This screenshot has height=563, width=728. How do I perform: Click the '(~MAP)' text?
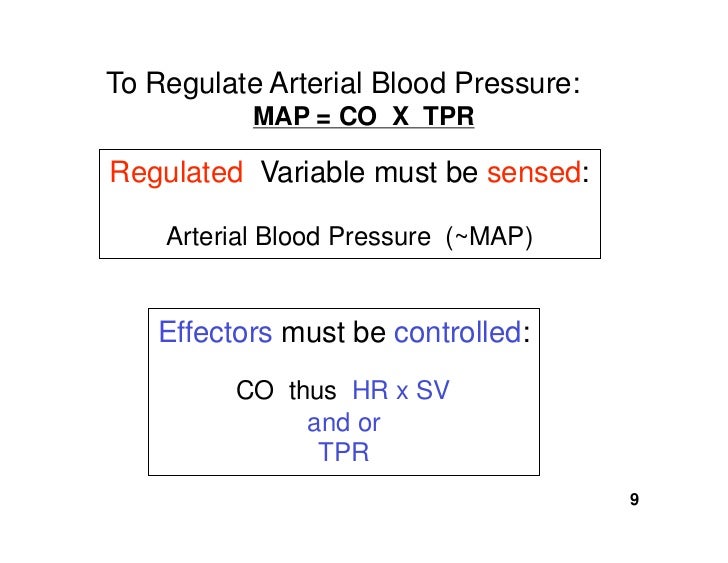point(489,237)
